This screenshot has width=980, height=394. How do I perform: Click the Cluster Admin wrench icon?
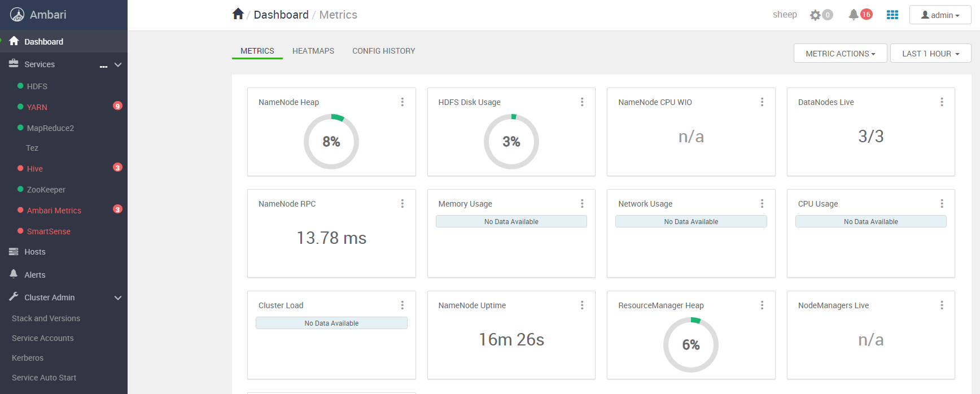coord(14,297)
